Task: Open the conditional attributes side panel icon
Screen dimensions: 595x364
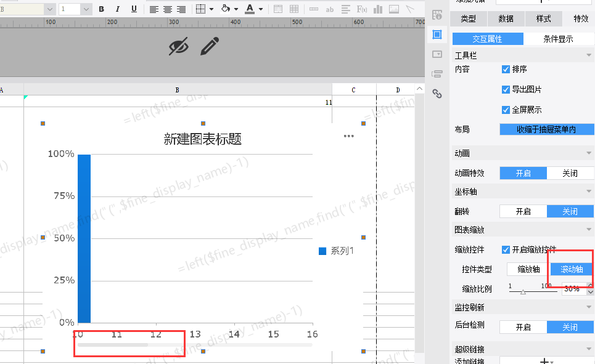Action: [x=437, y=73]
